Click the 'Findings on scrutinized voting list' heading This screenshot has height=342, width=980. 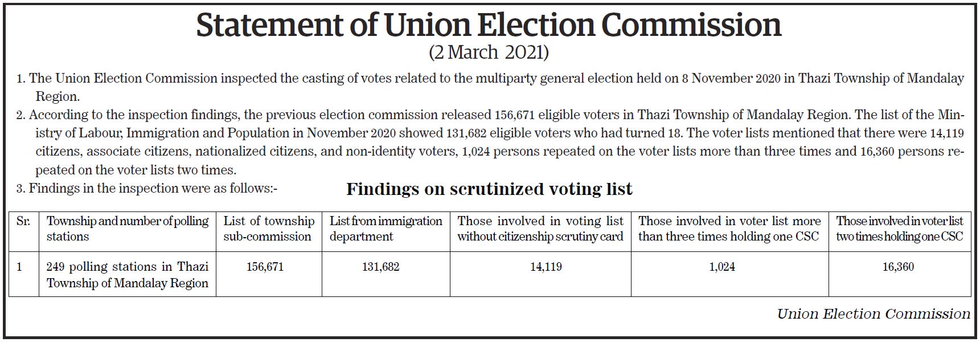click(x=489, y=189)
